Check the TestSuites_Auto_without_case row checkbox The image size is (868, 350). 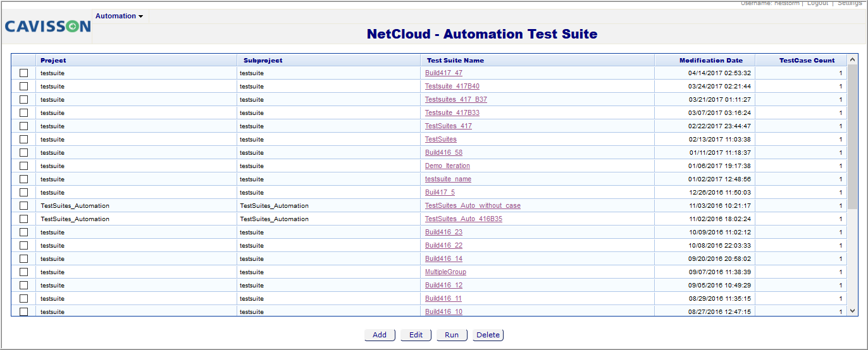[23, 206]
